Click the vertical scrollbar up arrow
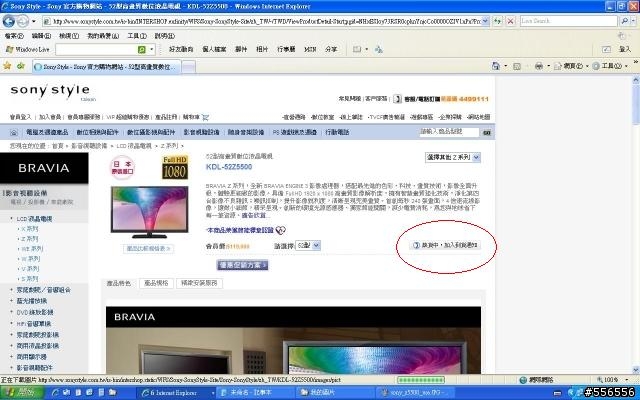 (x=636, y=80)
